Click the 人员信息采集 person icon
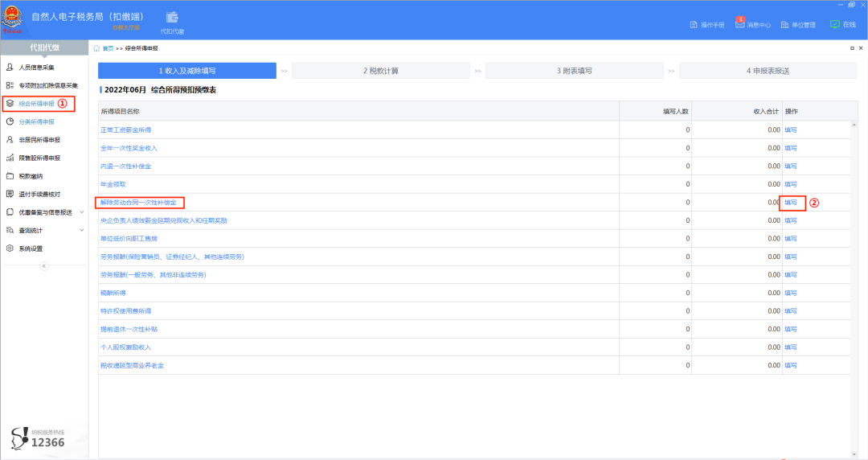Viewport: 868px width, 460px height. coord(10,67)
